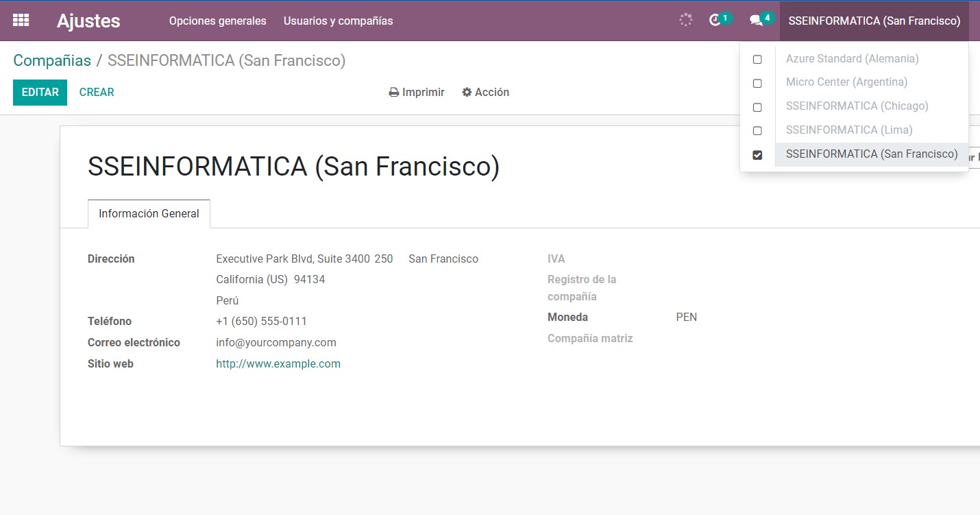
Task: Click the PEN currency value
Action: [686, 317]
